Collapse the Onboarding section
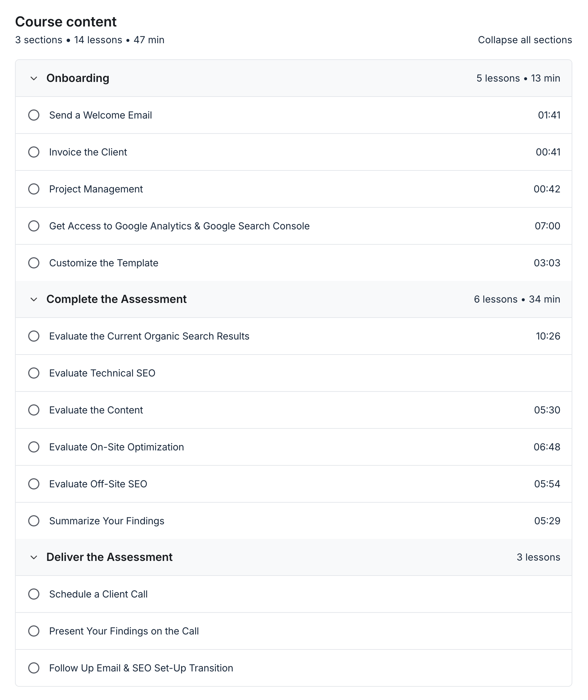Screen dimensions: 588x700 pos(34,78)
